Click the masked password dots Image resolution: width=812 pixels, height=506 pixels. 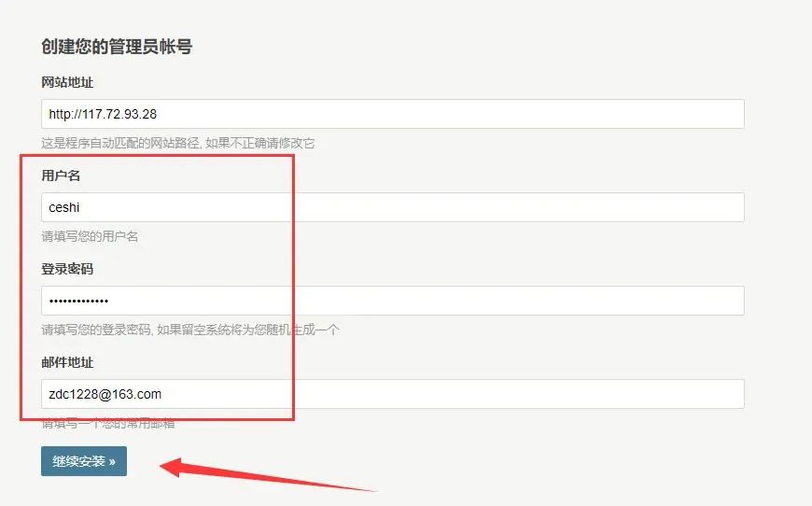point(78,301)
